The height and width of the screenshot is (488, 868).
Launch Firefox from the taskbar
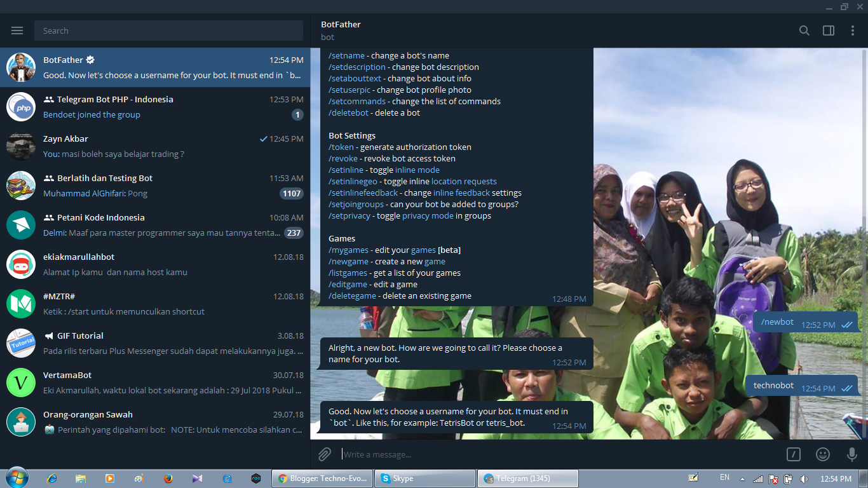(168, 478)
